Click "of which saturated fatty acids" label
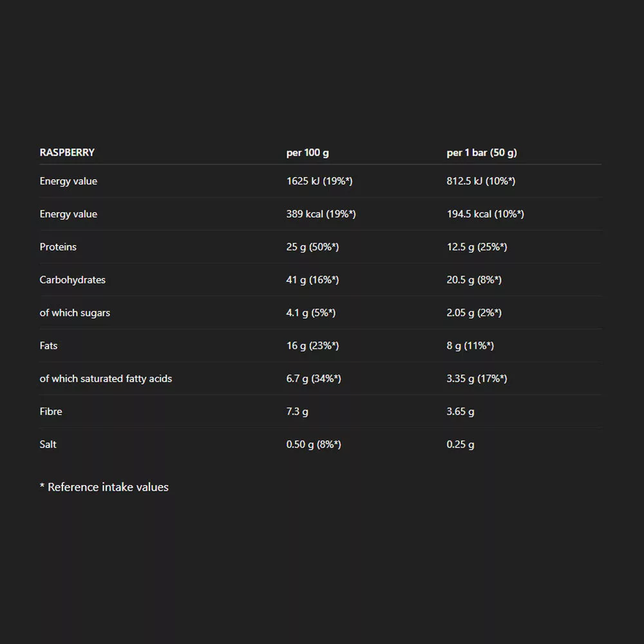This screenshot has width=644, height=644. tap(106, 378)
